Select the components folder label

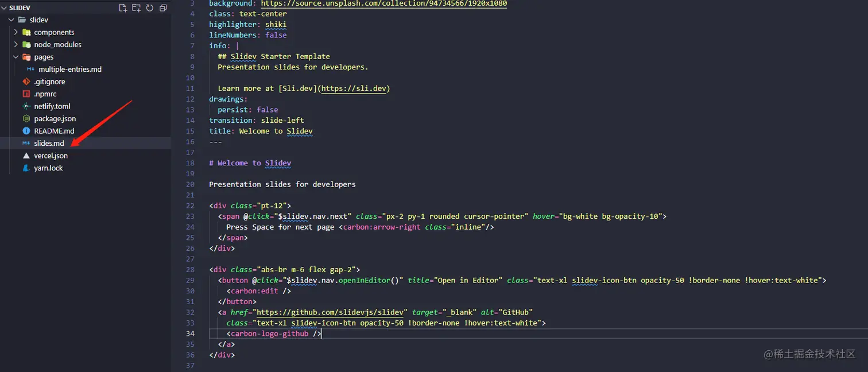tap(55, 32)
